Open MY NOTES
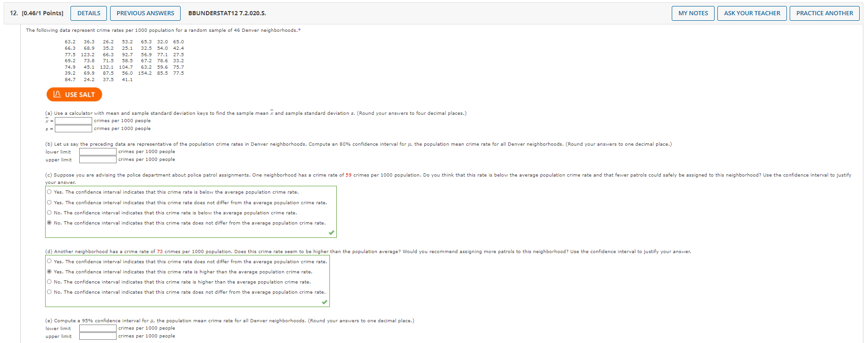 [693, 13]
